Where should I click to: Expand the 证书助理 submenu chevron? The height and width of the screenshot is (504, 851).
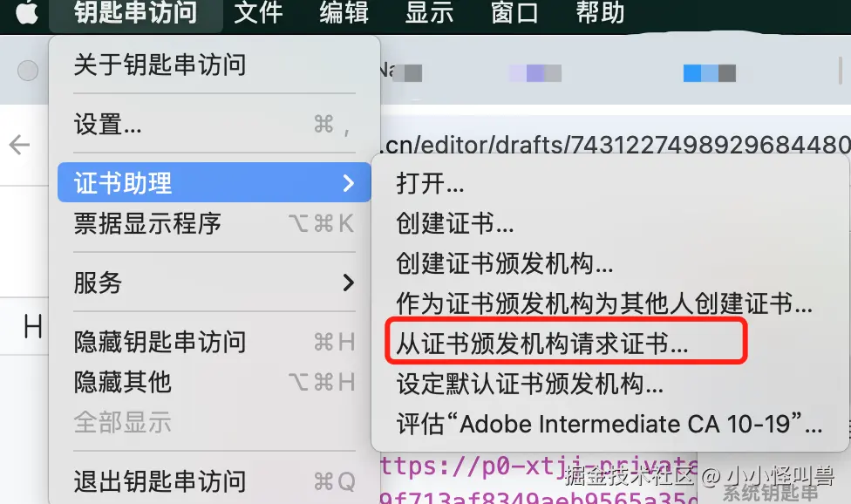click(x=349, y=183)
